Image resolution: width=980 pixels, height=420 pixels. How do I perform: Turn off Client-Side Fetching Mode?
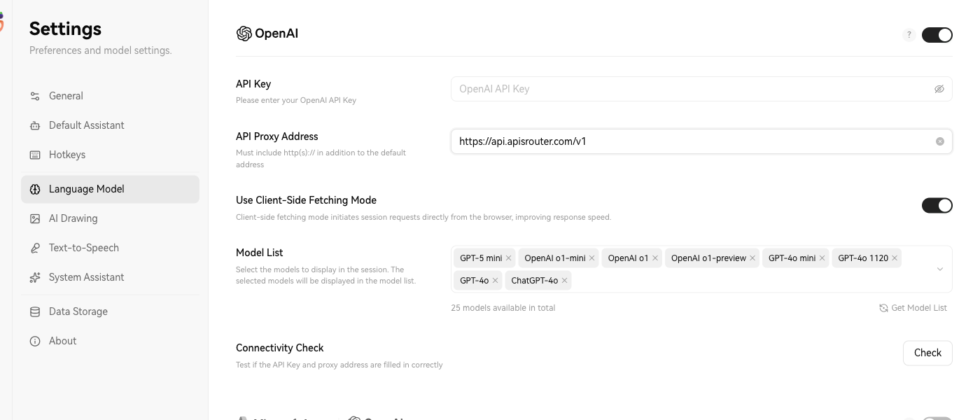937,205
